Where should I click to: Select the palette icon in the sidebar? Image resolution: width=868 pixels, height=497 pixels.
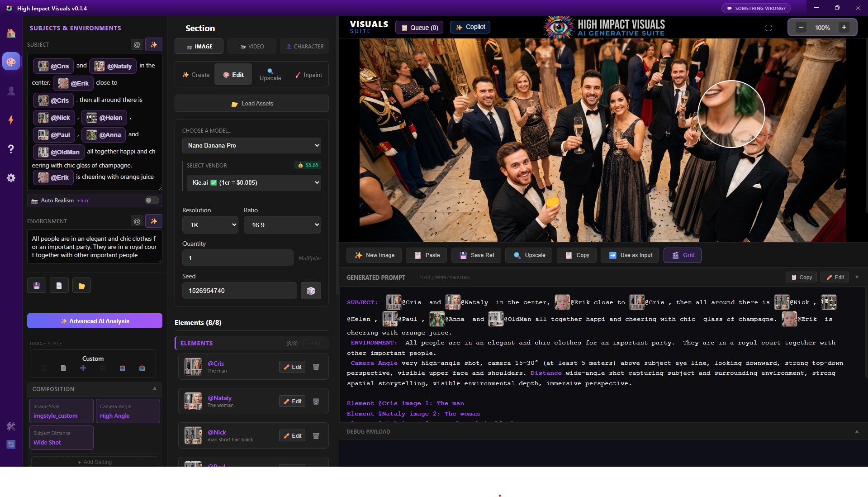click(x=11, y=62)
